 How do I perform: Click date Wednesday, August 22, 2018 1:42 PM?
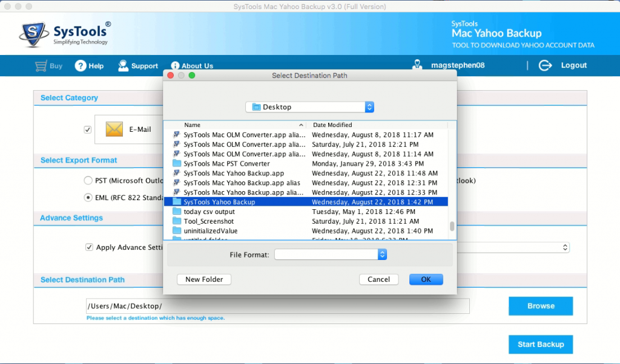(372, 202)
